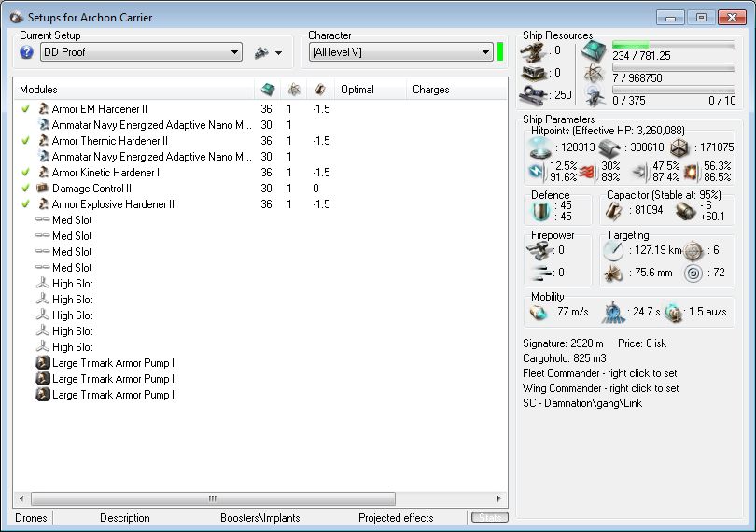Image resolution: width=756 pixels, height=532 pixels.
Task: Select the second Large Trimark Armor Pump I
Action: pos(260,379)
